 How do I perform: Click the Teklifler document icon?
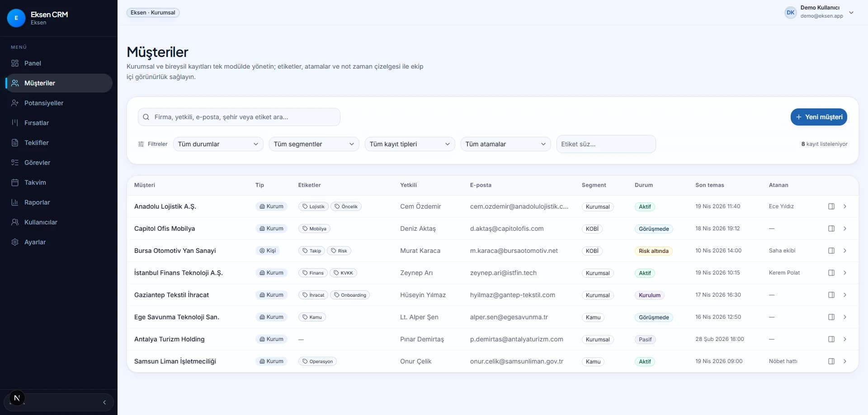pyautogui.click(x=15, y=143)
